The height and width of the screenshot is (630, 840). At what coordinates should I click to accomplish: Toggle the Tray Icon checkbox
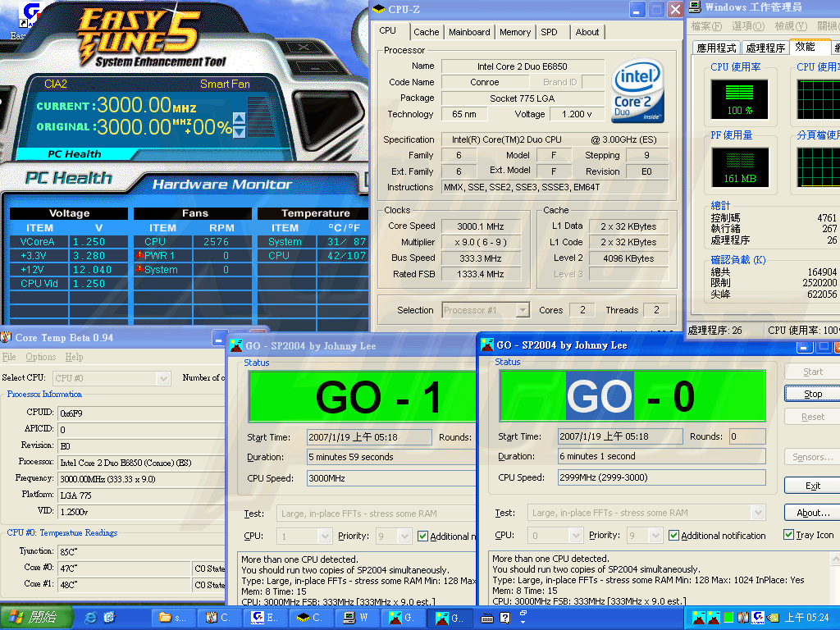coord(788,535)
